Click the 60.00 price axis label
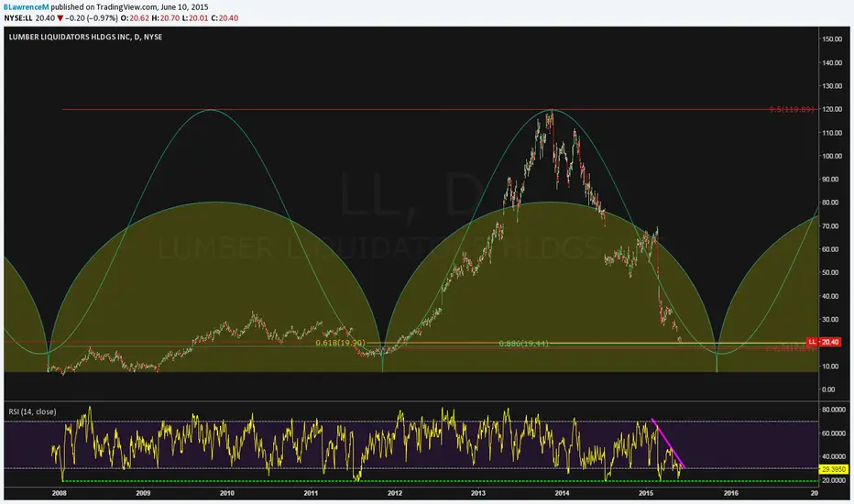This screenshot has width=854, height=504. tap(831, 249)
